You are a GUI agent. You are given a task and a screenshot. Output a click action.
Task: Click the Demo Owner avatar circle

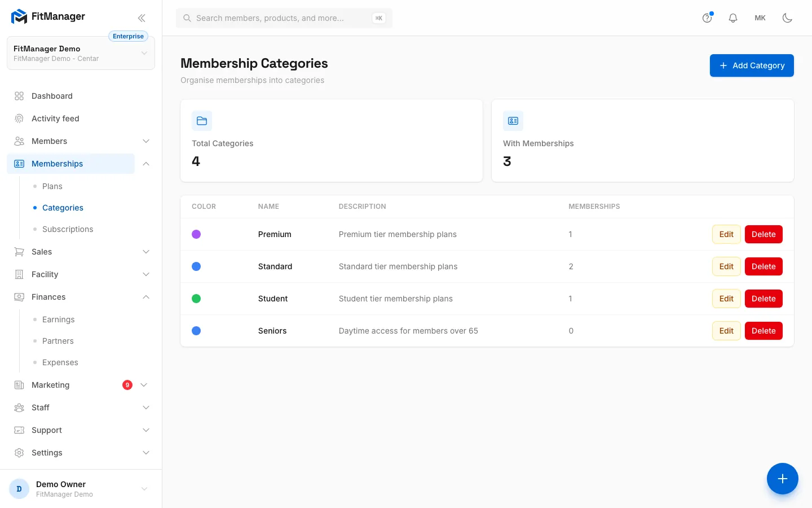(19, 489)
